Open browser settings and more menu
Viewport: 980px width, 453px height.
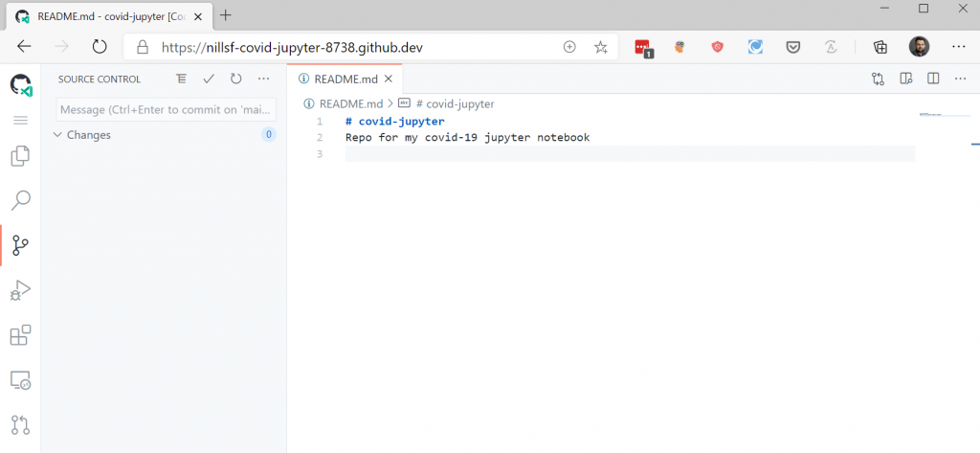[959, 47]
